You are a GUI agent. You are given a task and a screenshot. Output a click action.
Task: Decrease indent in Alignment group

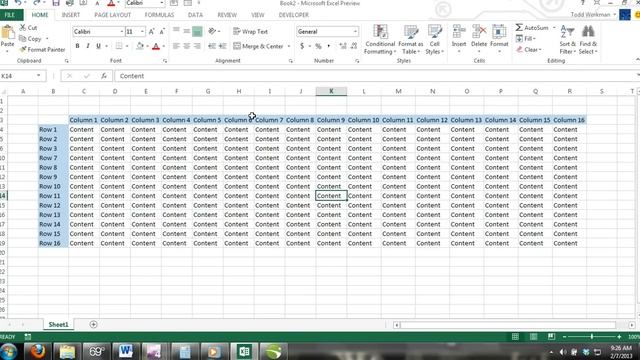coord(212,46)
